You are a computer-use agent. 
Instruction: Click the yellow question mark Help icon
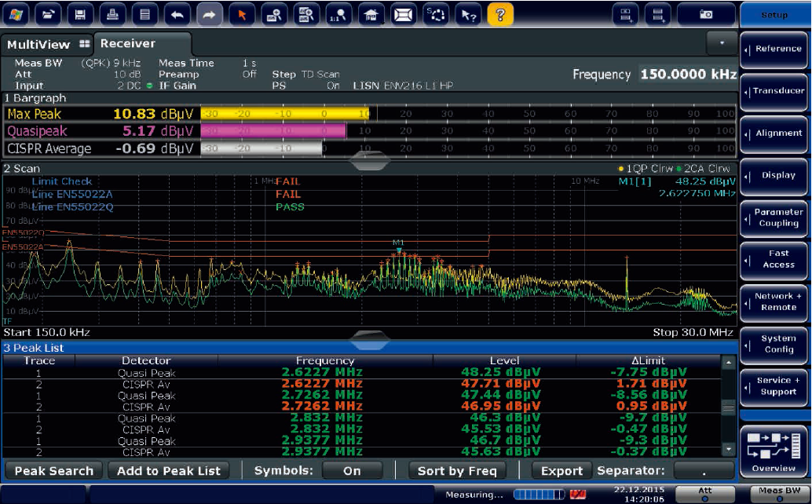point(500,14)
